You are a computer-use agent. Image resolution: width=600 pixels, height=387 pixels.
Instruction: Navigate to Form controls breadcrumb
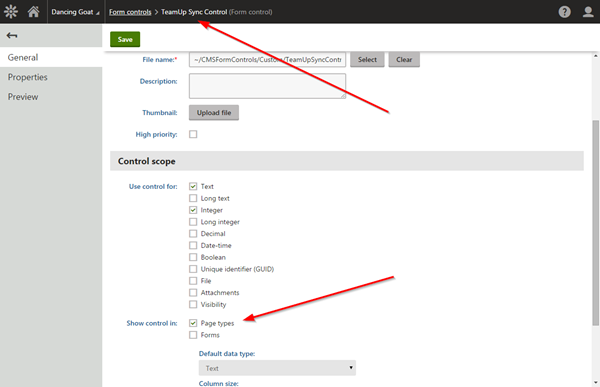(130, 12)
